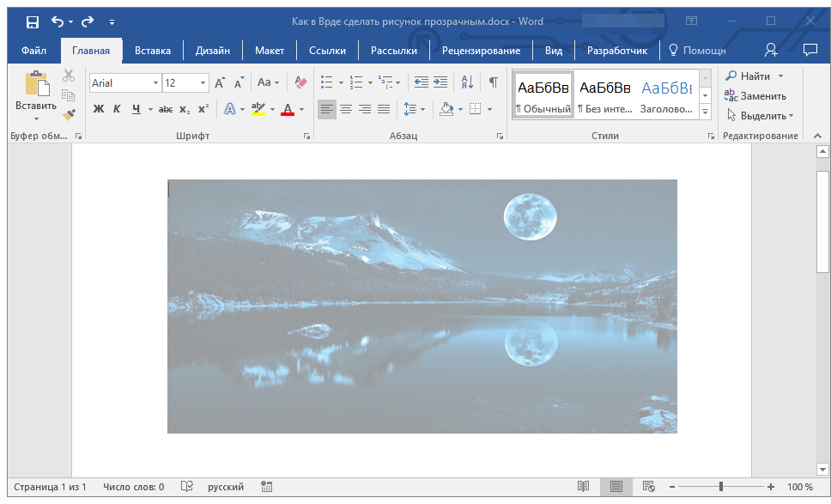Image resolution: width=831 pixels, height=504 pixels.
Task: Apply center text alignment
Action: click(346, 109)
